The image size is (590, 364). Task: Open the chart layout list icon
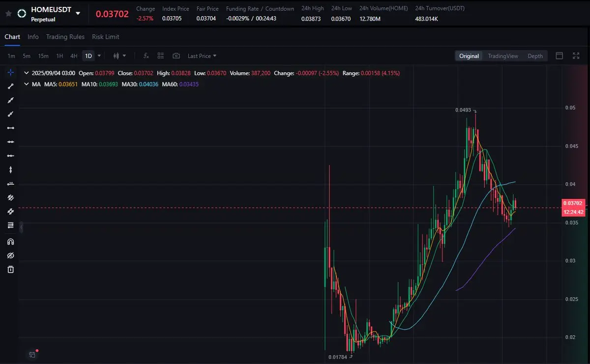point(161,56)
